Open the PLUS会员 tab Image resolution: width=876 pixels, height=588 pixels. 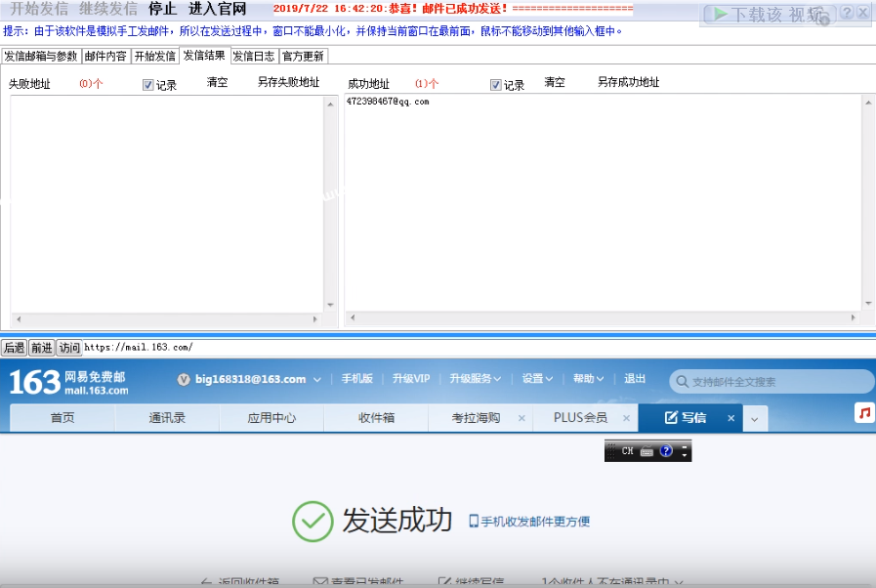[580, 418]
